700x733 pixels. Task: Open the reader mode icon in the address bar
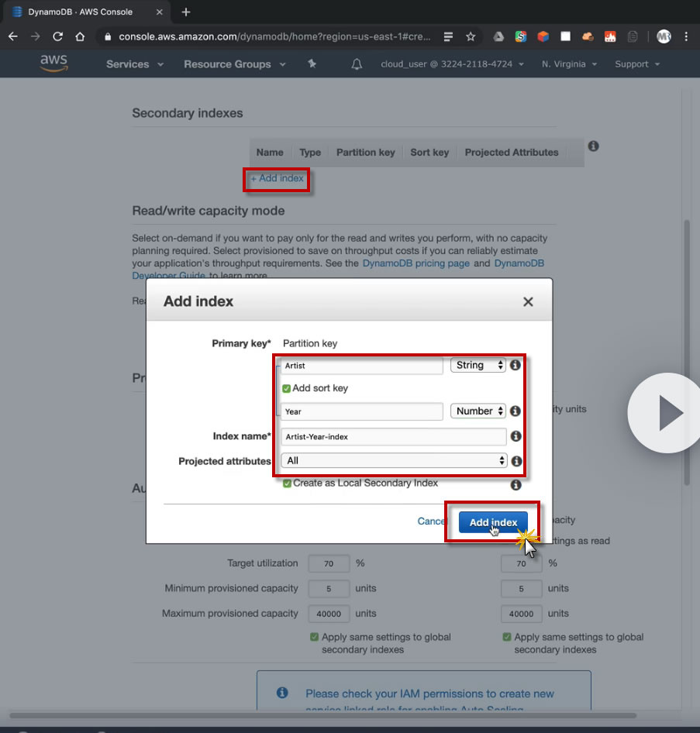pos(448,36)
